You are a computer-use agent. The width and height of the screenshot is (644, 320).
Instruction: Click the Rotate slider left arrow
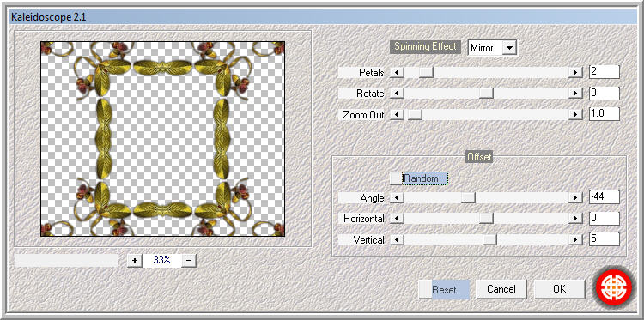coord(397,94)
